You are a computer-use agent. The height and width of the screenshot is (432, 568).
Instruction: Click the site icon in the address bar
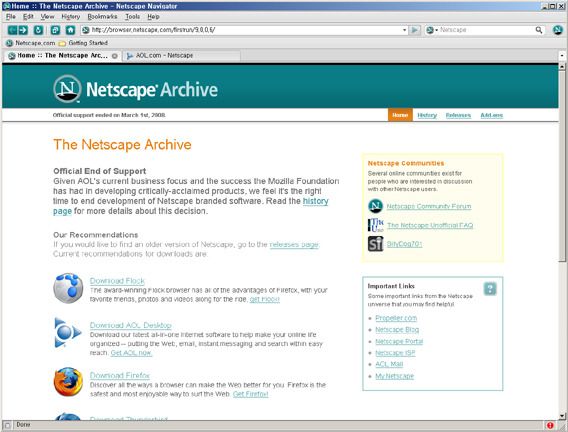pyautogui.click(x=85, y=30)
